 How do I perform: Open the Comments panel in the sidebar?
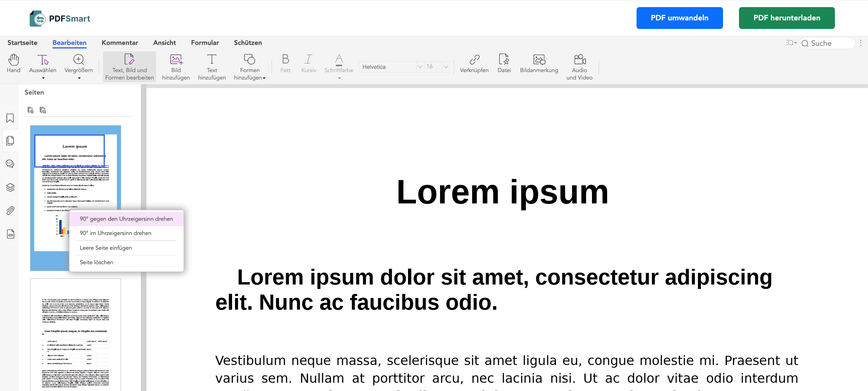pos(10,164)
